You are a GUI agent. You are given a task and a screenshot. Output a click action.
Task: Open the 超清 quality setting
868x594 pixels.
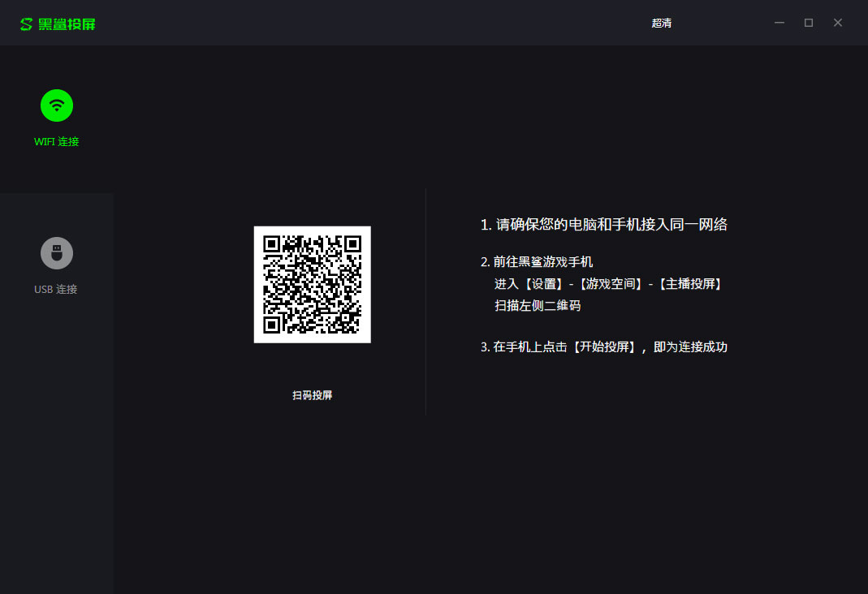663,23
